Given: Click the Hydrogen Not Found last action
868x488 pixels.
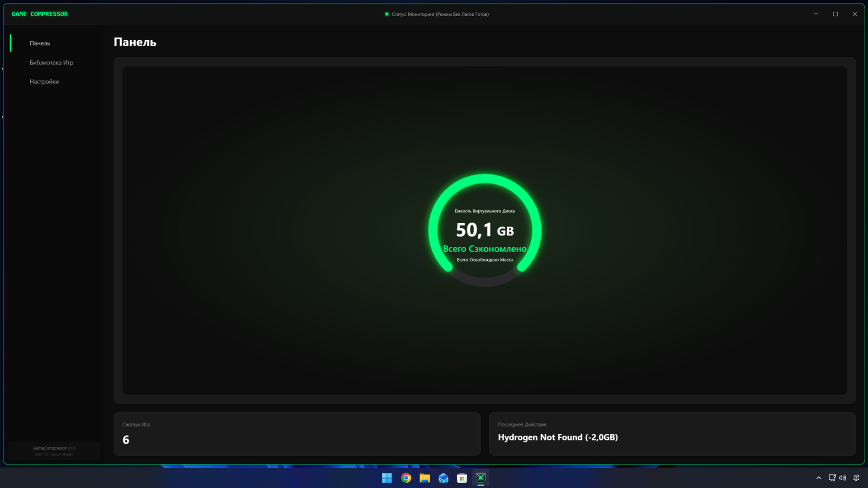Looking at the screenshot, I should 557,437.
